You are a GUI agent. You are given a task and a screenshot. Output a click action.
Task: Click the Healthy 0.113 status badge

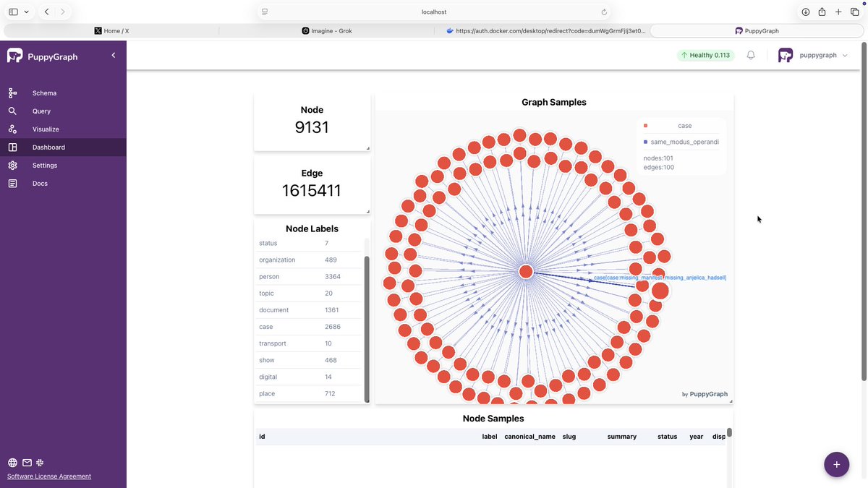(705, 55)
